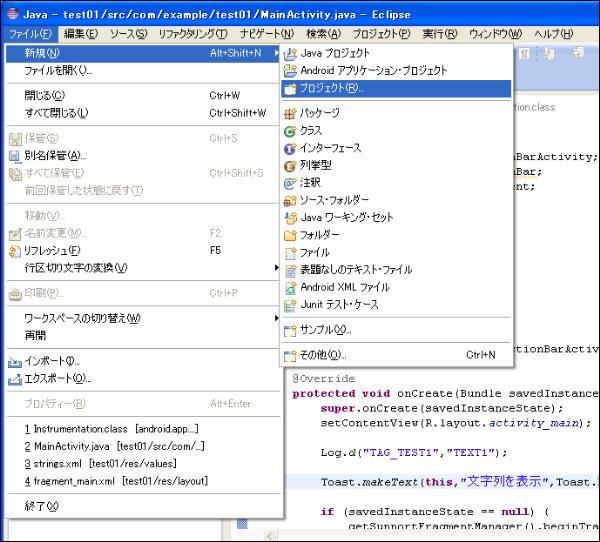The width and height of the screenshot is (600, 542).
Task: Choose 終了(X) exit menu entry
Action: click(143, 506)
